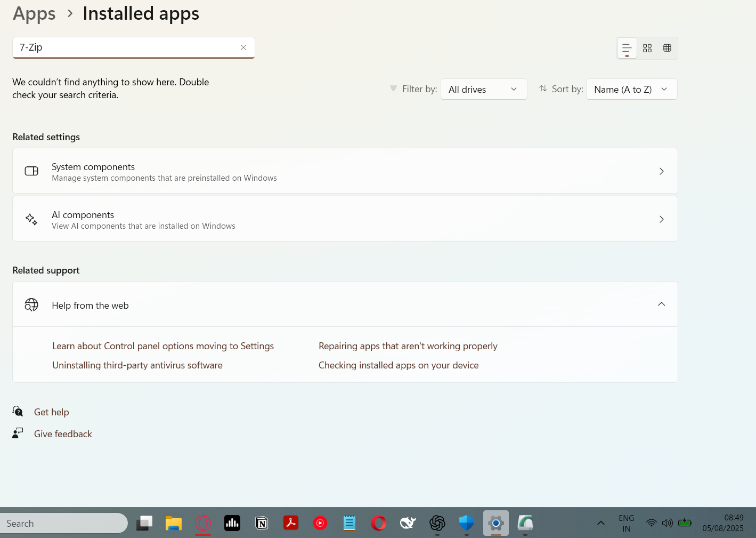
Task: Open ChatGPT from the taskbar
Action: click(437, 523)
